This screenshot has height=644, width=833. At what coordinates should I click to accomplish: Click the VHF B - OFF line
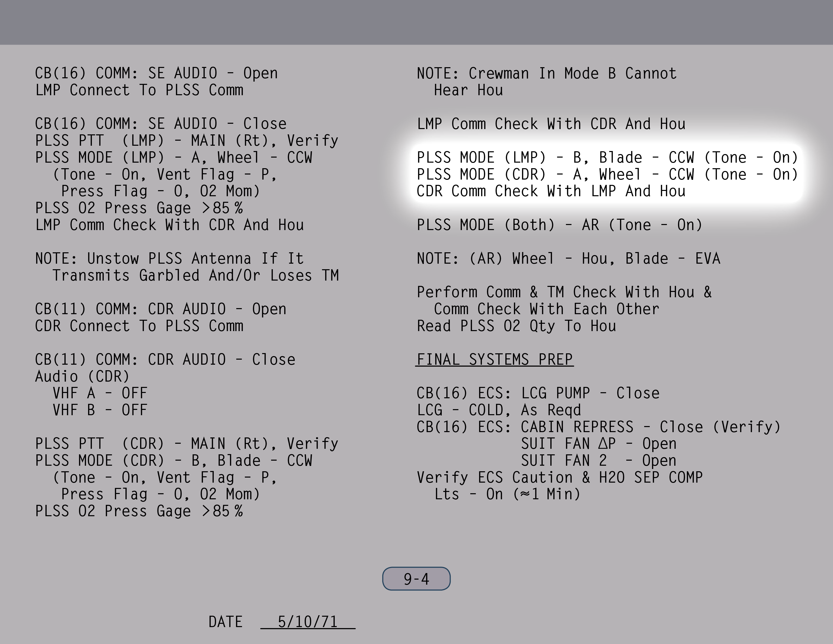[x=100, y=410]
